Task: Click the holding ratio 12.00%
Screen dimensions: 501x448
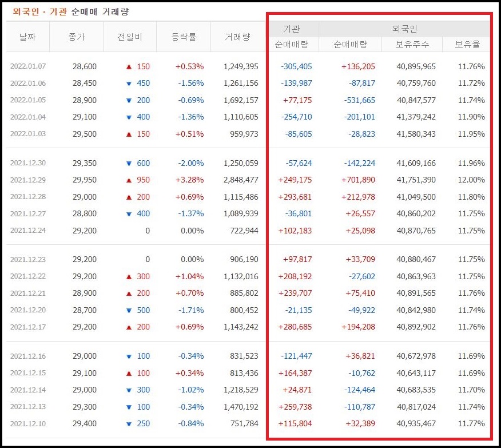Action: [x=471, y=180]
